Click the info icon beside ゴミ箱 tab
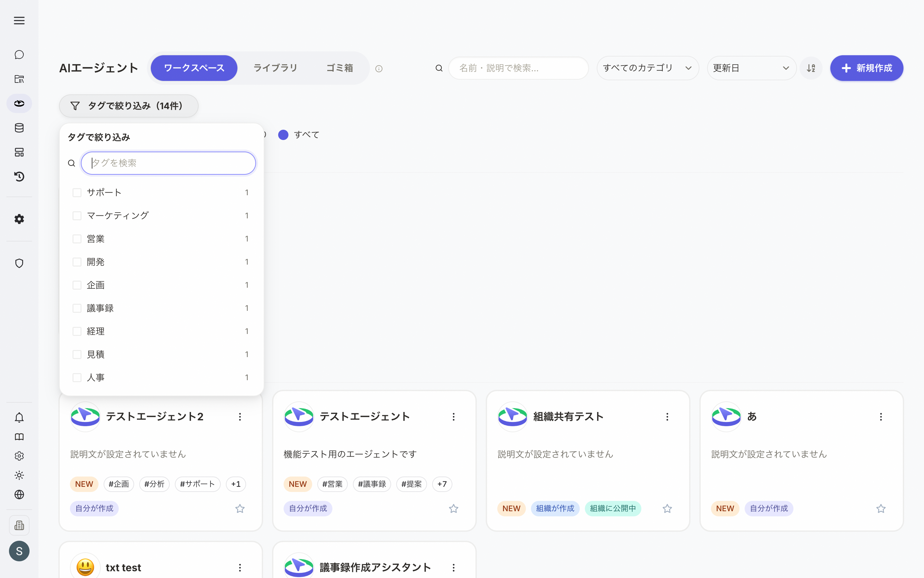This screenshot has width=924, height=578. 379,69
